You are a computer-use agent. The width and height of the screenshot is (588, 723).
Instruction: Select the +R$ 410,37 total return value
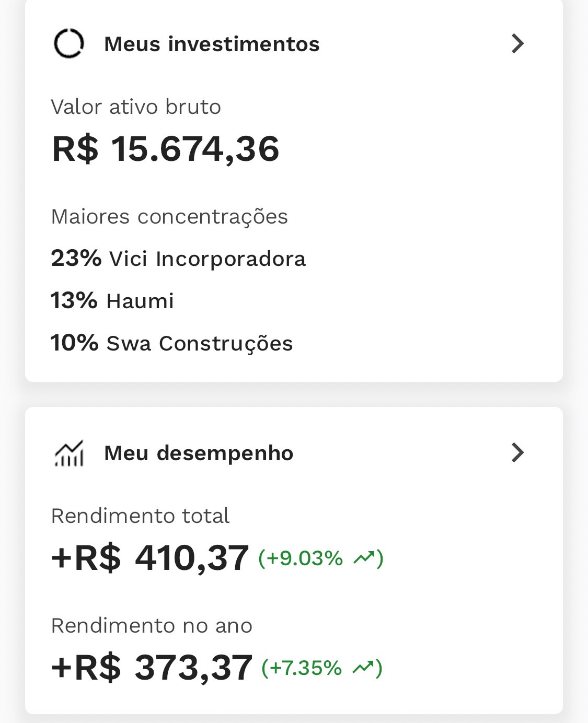pyautogui.click(x=150, y=558)
